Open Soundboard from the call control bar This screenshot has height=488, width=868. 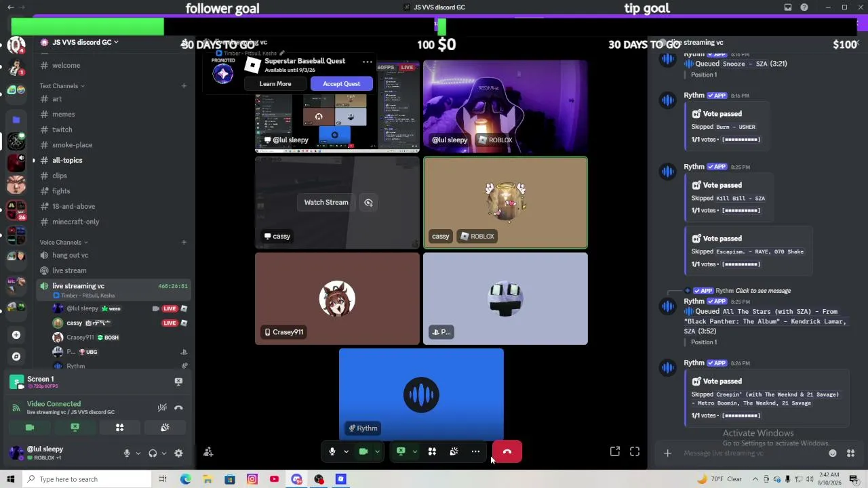[454, 451]
